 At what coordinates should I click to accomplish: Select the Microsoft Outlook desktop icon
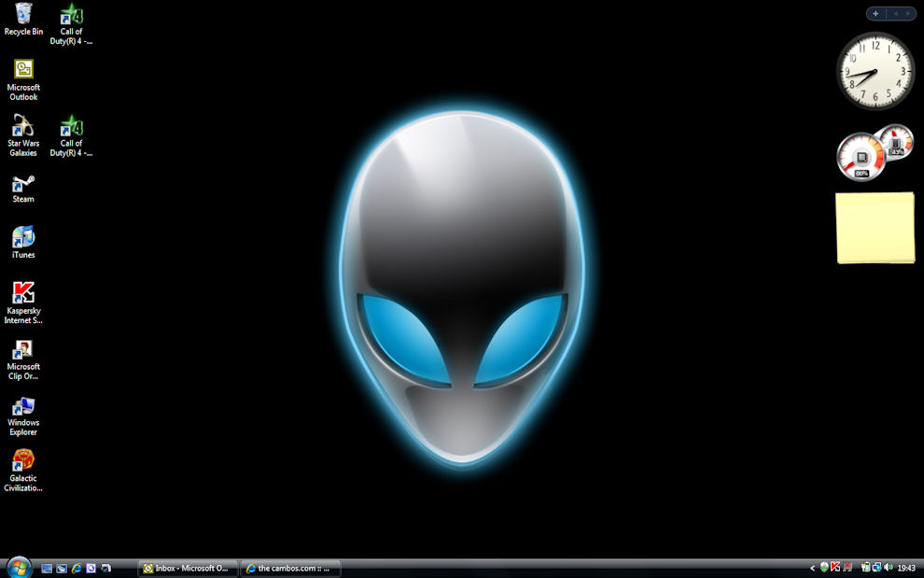pos(23,80)
